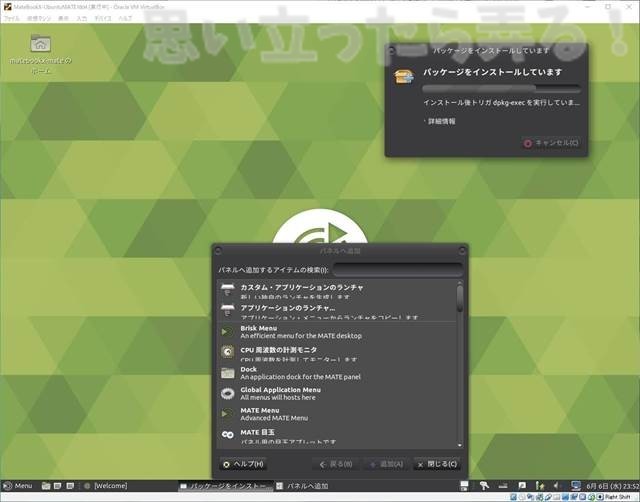The height and width of the screenshot is (502, 640).
Task: Open window menu button of install dialog
Action: (x=392, y=50)
